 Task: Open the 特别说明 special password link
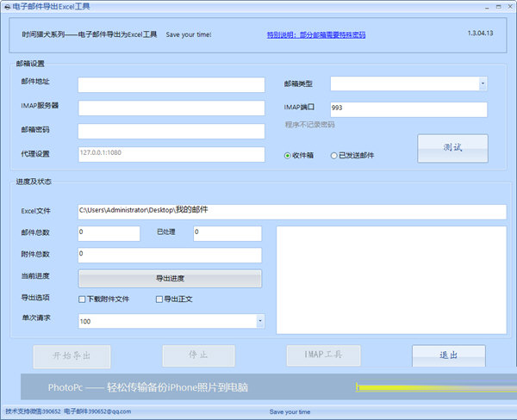(315, 35)
